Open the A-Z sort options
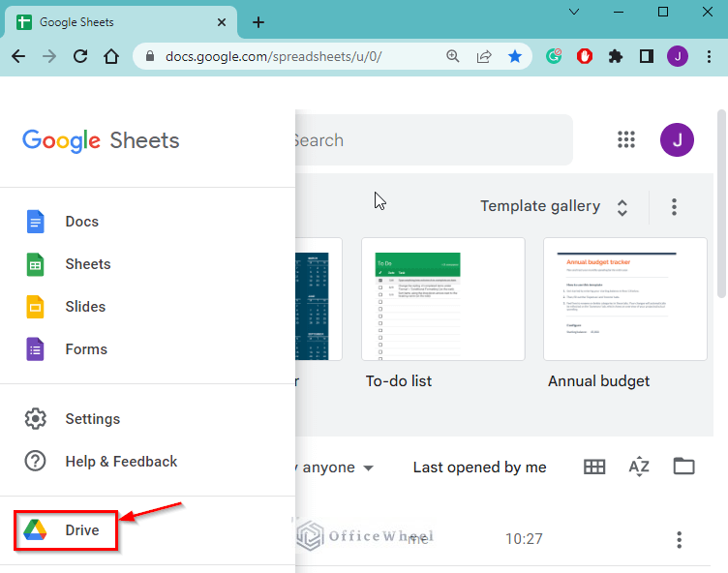The width and height of the screenshot is (728, 573). point(639,467)
